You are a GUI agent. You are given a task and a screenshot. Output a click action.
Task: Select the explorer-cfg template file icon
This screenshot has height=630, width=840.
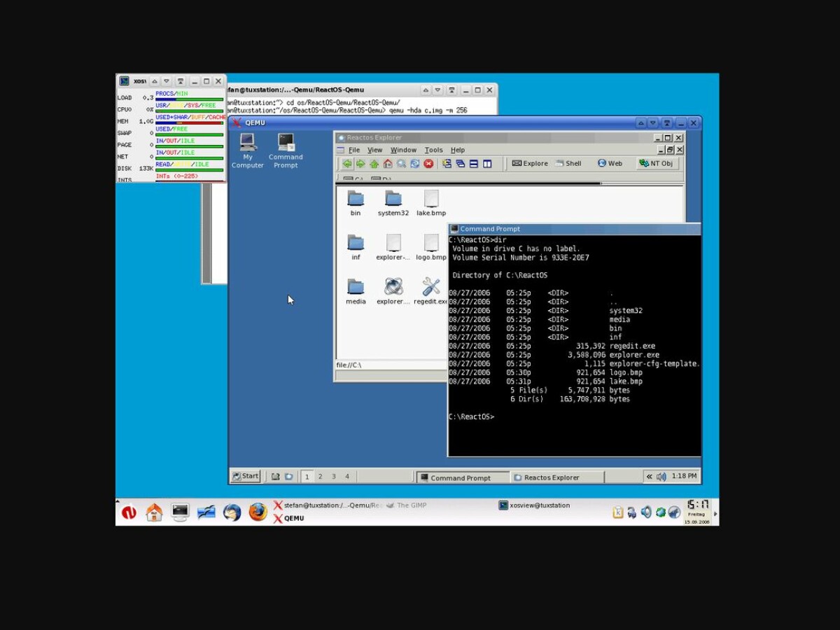coord(393,243)
